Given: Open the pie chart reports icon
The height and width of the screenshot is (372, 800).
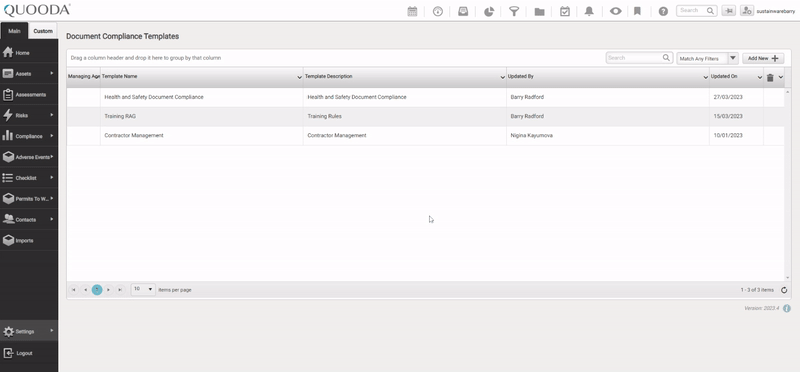Looking at the screenshot, I should point(489,11).
